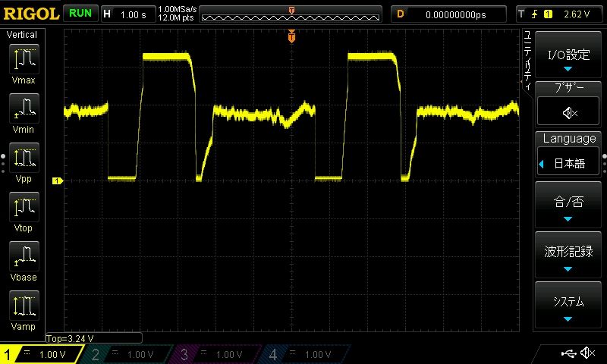Click the ユーティリティ side tab
The width and height of the screenshot is (607, 364).
click(x=527, y=61)
